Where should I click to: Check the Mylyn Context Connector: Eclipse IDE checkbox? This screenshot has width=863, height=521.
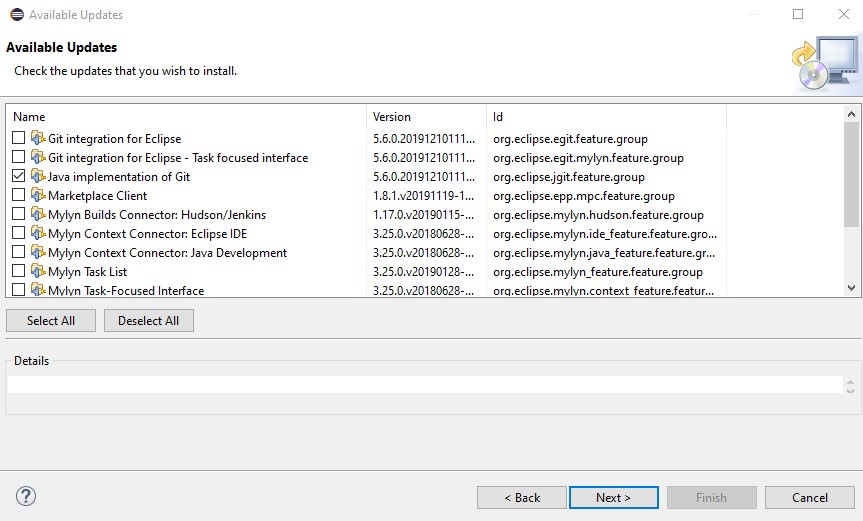[x=19, y=233]
